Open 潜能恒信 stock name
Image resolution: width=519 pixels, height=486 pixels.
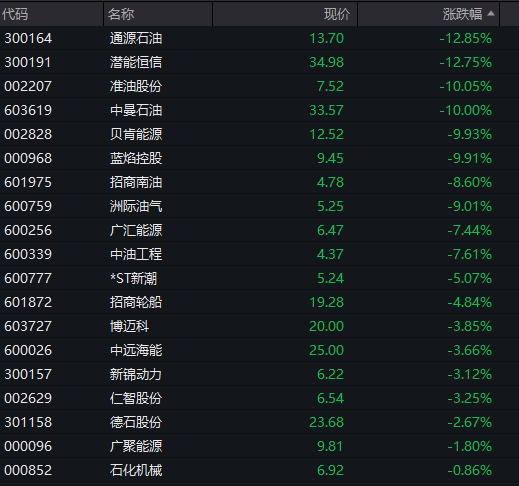click(x=136, y=62)
